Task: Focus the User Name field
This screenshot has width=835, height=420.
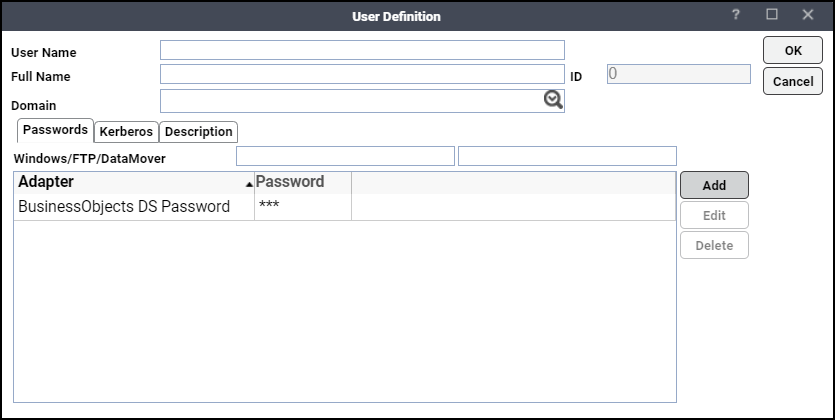Action: [x=362, y=50]
